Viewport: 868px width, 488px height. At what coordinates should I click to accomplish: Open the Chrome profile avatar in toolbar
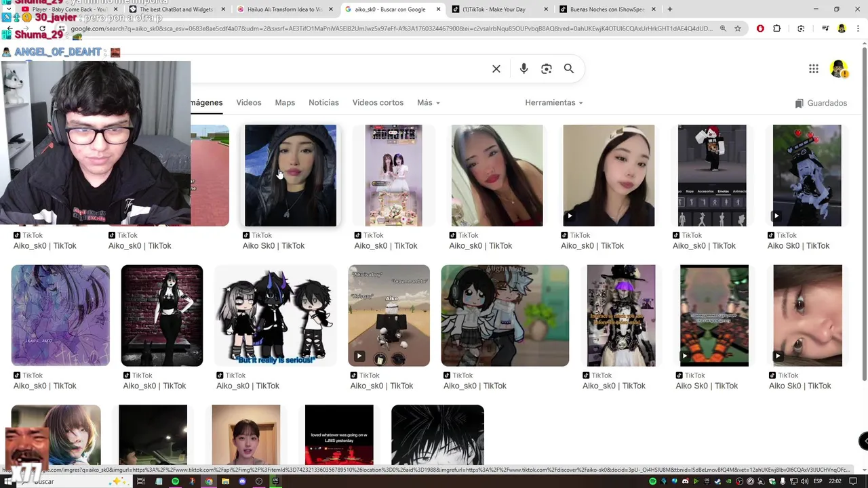[x=842, y=28]
